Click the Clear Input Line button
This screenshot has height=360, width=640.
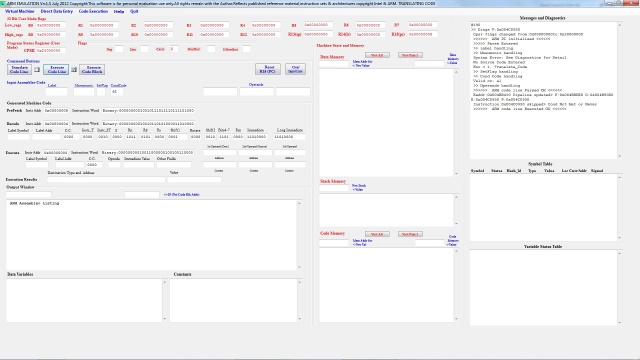click(295, 69)
